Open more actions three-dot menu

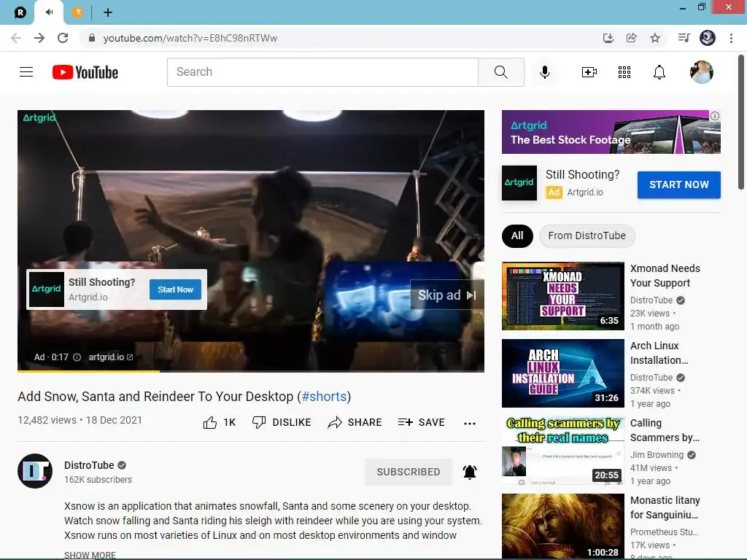click(470, 424)
